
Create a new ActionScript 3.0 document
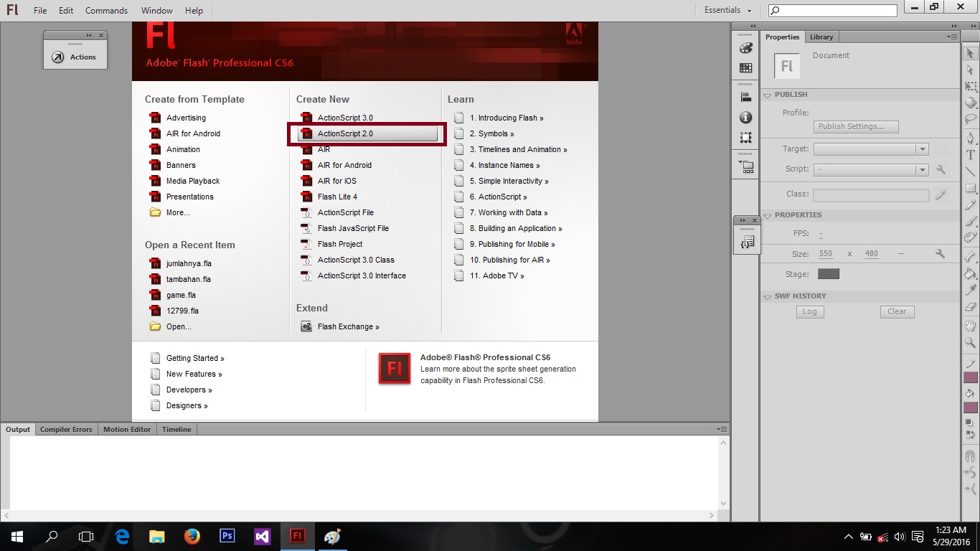click(344, 118)
